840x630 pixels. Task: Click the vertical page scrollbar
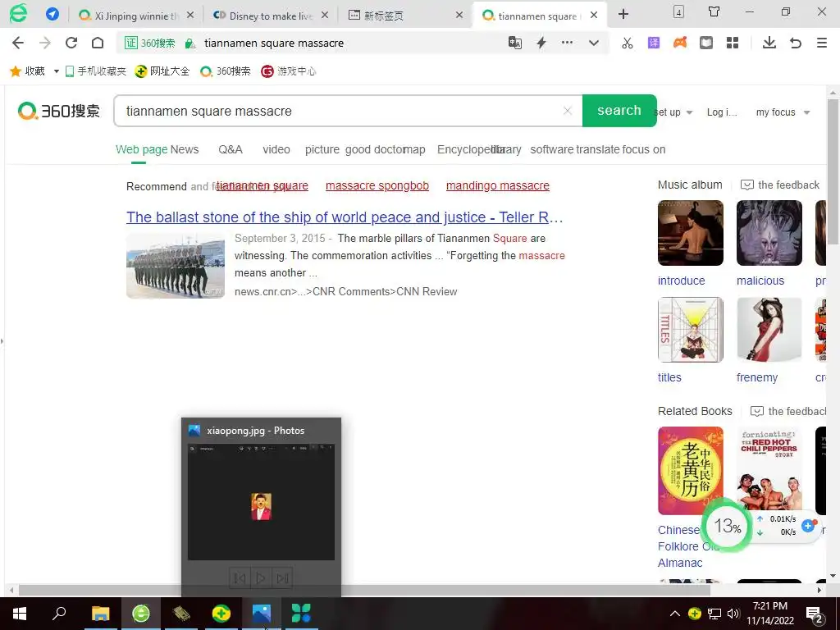pyautogui.click(x=833, y=171)
